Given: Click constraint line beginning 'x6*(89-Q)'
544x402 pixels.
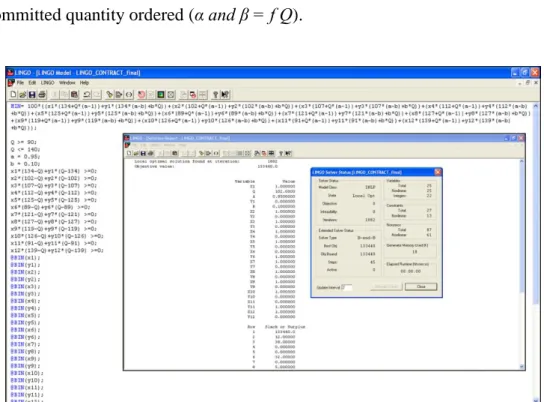Looking at the screenshot, I should (x=50, y=207).
